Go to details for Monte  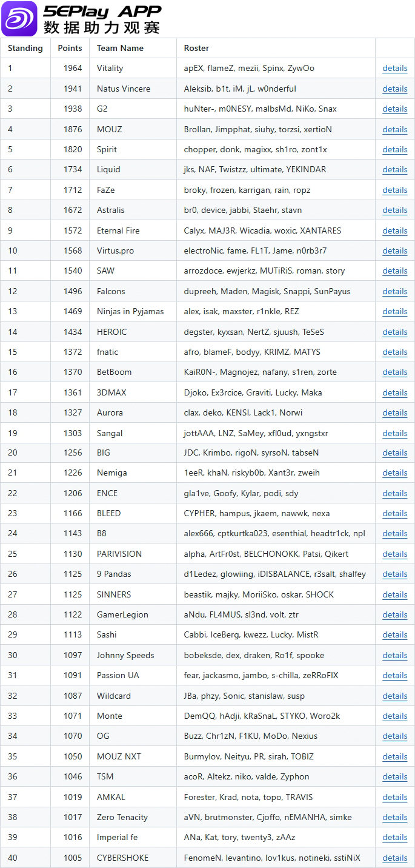(x=395, y=716)
